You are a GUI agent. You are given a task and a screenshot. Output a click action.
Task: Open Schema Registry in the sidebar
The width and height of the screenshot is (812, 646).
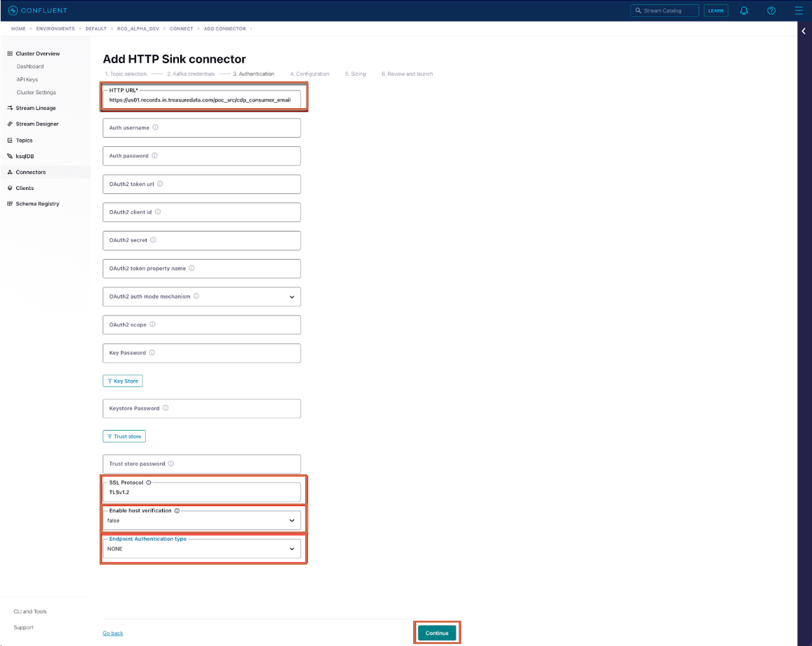pyautogui.click(x=37, y=204)
